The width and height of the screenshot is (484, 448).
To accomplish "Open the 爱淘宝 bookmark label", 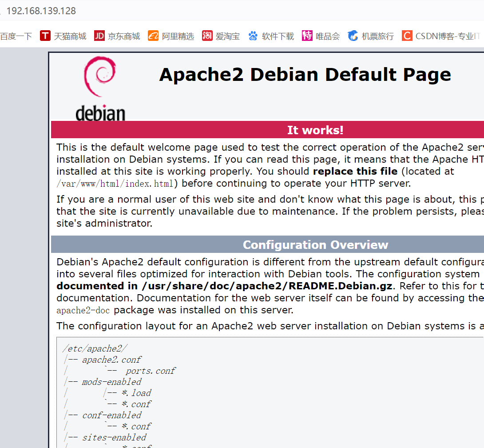I will click(228, 36).
